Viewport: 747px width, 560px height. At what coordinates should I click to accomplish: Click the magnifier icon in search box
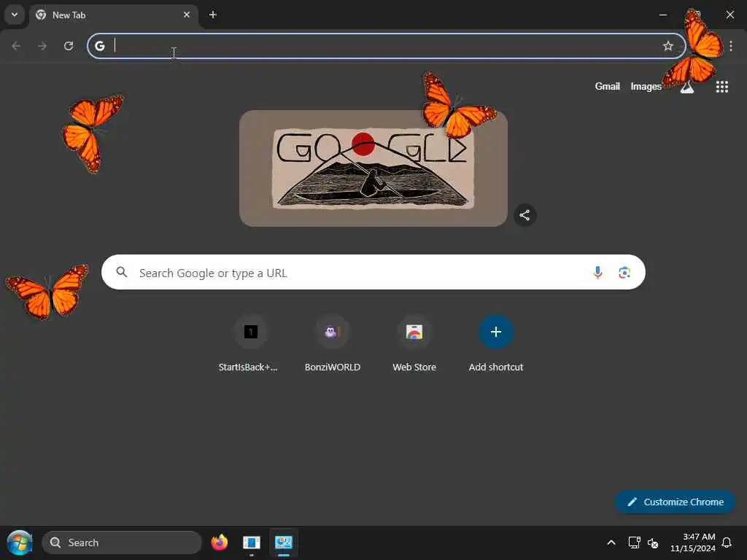click(x=122, y=272)
